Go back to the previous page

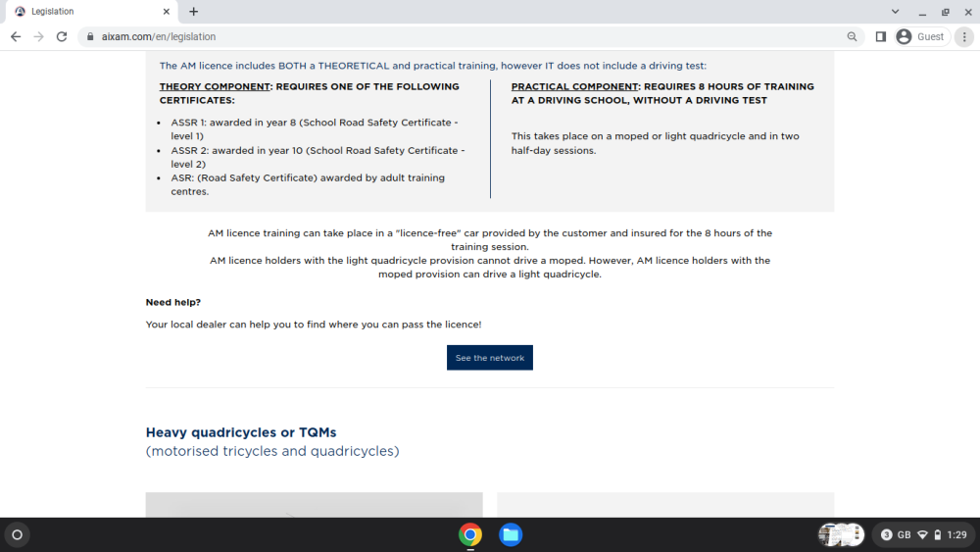click(x=16, y=37)
